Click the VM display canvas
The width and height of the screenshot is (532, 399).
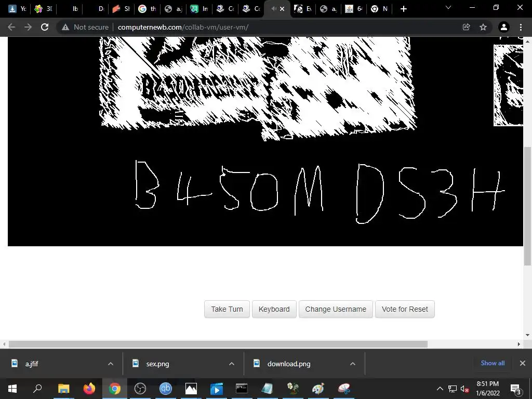(x=265, y=141)
